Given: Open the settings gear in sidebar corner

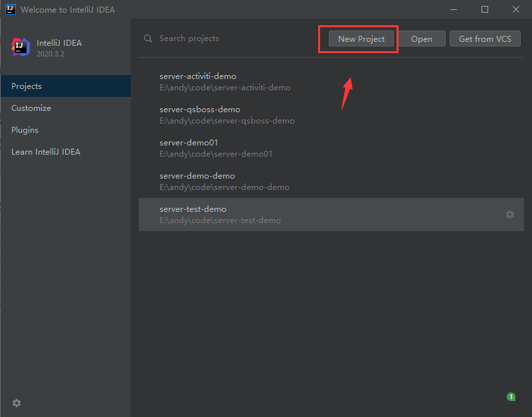Looking at the screenshot, I should click(x=17, y=403).
